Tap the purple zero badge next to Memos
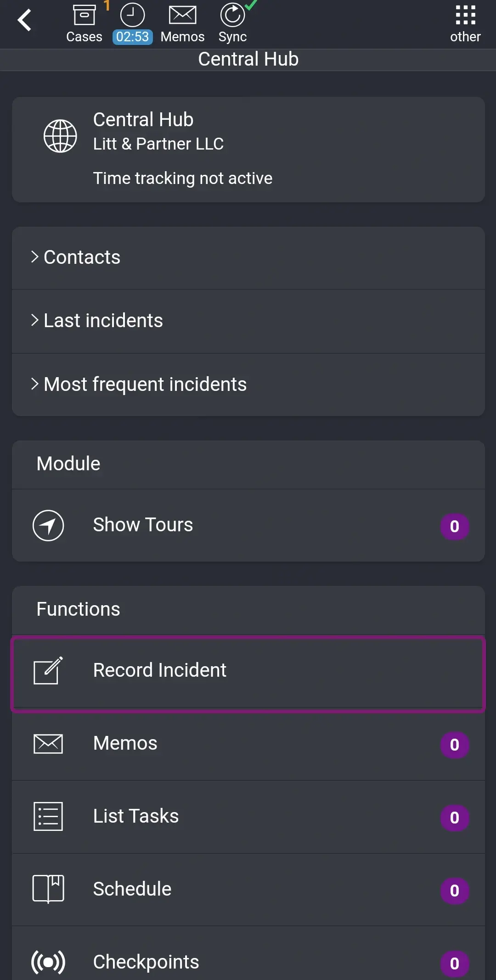Image resolution: width=496 pixels, height=980 pixels. click(x=454, y=745)
